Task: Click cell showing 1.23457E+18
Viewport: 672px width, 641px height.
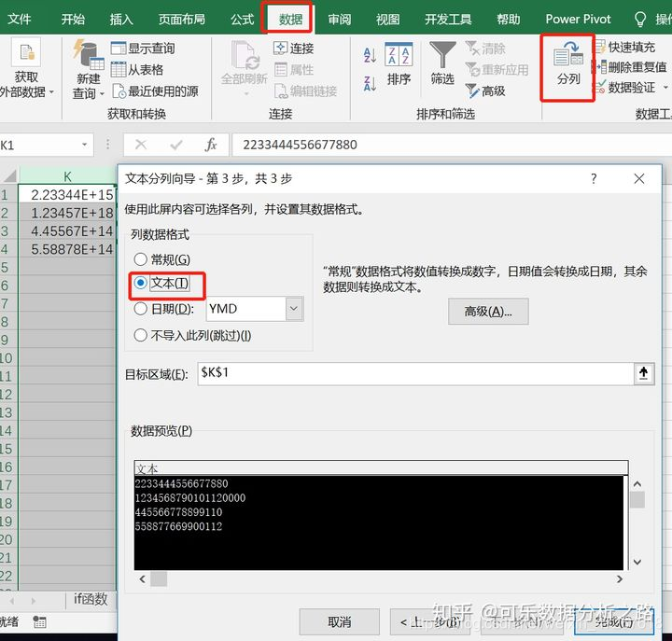Action: 67,213
